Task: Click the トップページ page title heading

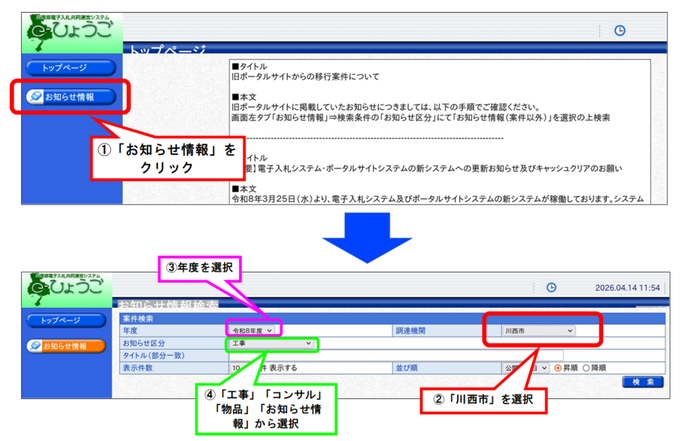Action: coord(167,49)
